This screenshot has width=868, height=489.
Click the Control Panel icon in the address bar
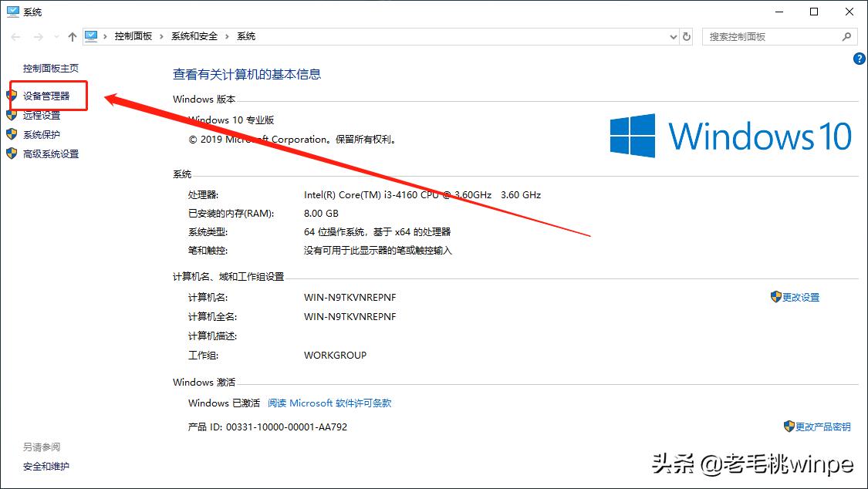tap(93, 35)
